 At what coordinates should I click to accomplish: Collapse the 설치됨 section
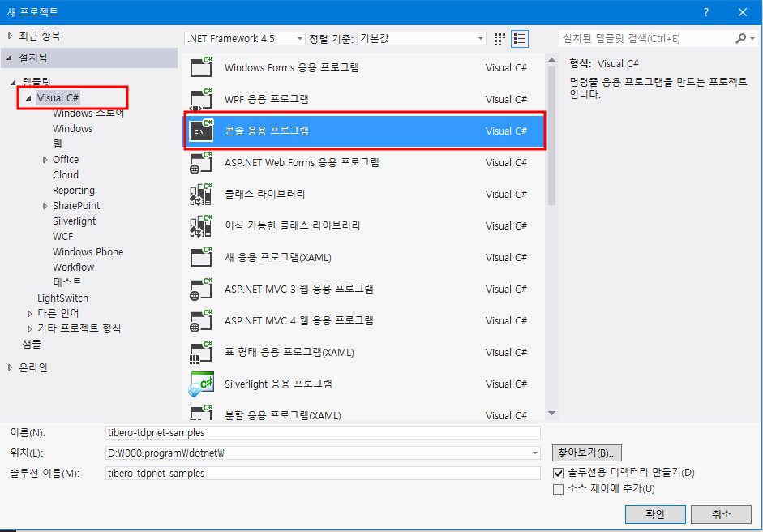(x=10, y=58)
